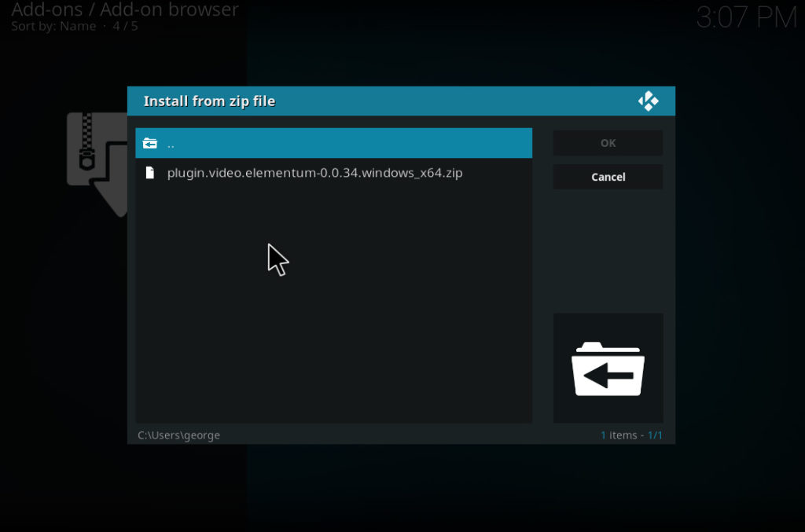Open the folder navigation icon in the sidebar panel
Viewport: 805px width, 532px height.
click(608, 368)
